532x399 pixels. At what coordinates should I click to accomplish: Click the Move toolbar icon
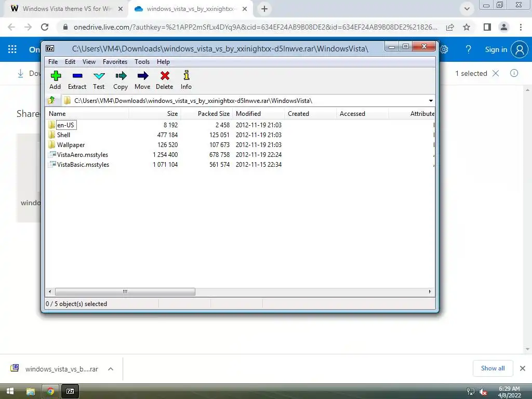coord(142,80)
